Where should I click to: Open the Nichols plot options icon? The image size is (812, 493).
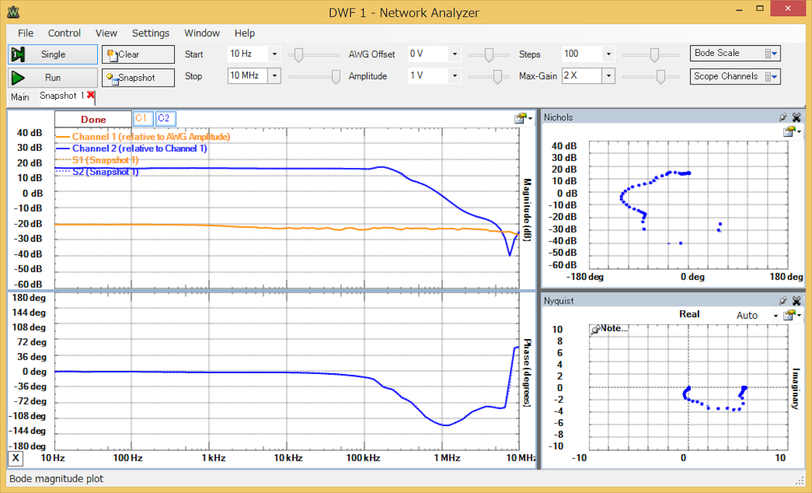pyautogui.click(x=792, y=132)
